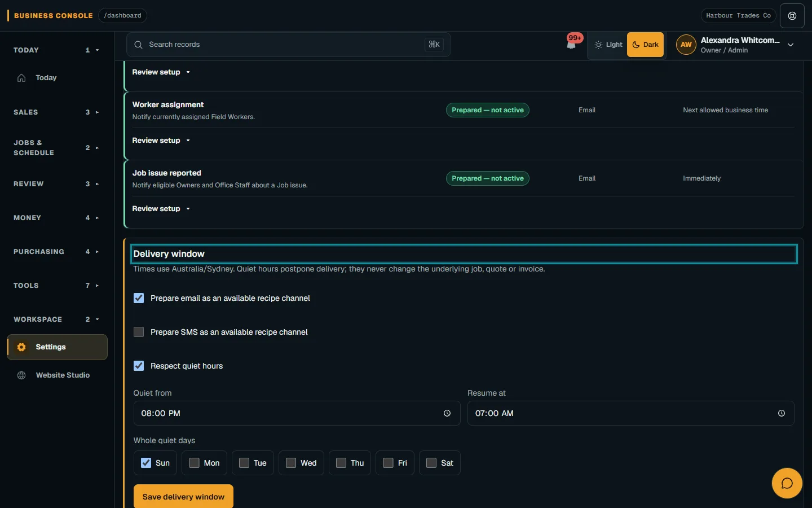The image size is (812, 508).
Task: Click the Website Studio globe icon
Action: pyautogui.click(x=21, y=375)
